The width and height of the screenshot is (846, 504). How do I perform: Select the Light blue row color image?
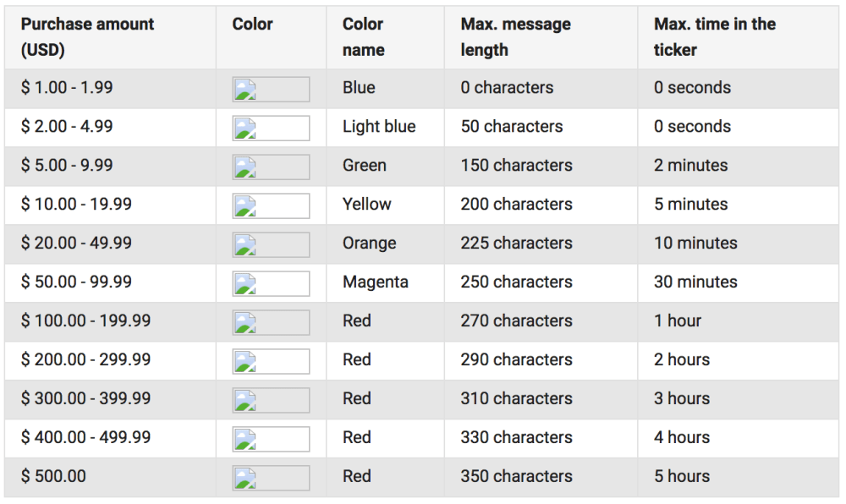[x=271, y=128]
